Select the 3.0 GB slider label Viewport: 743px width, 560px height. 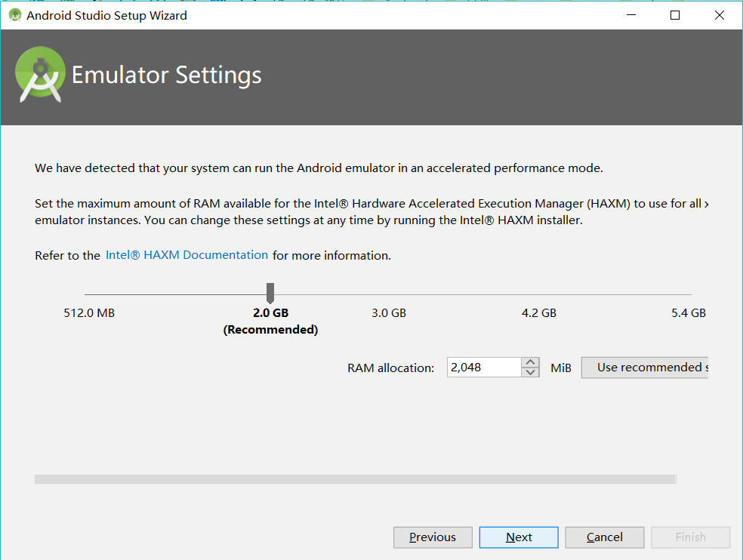click(389, 313)
